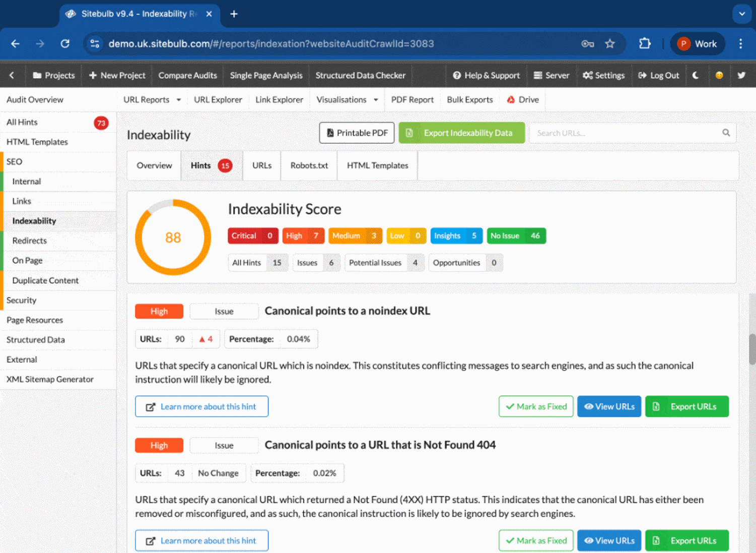Filter hints by High severity badge
The width and height of the screenshot is (756, 553).
tap(302, 236)
